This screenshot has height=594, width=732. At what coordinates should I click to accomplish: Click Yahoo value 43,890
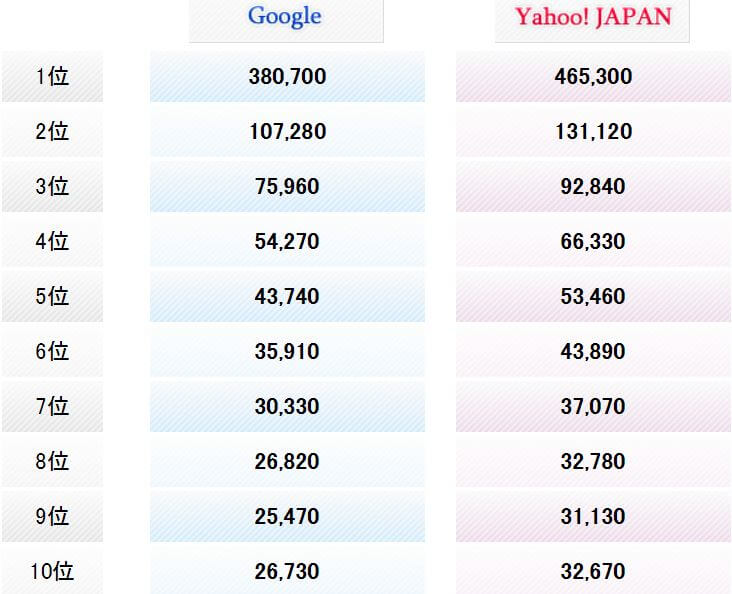(593, 352)
